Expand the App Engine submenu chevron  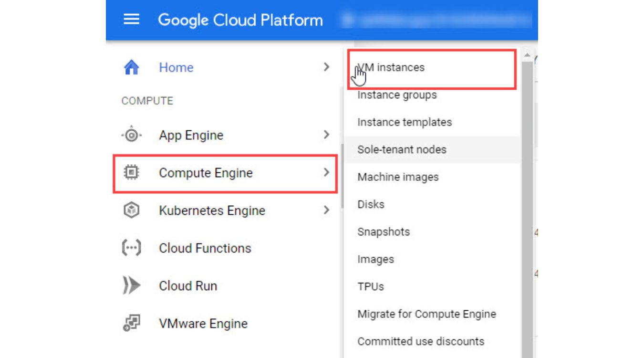coord(326,135)
